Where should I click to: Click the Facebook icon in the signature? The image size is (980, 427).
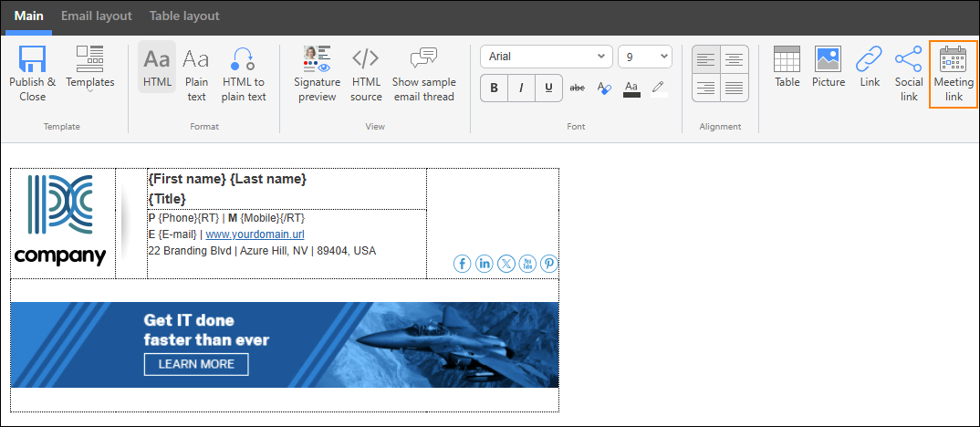pos(462,264)
